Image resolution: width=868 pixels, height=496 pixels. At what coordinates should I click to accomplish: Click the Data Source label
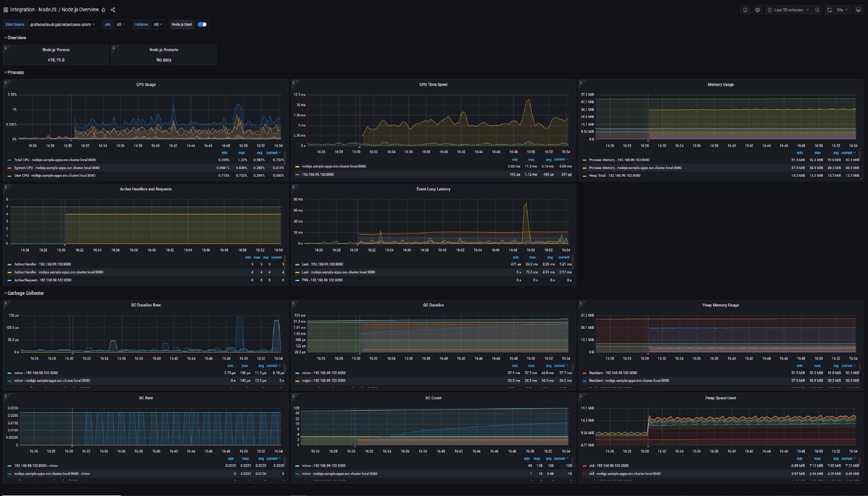pyautogui.click(x=15, y=24)
